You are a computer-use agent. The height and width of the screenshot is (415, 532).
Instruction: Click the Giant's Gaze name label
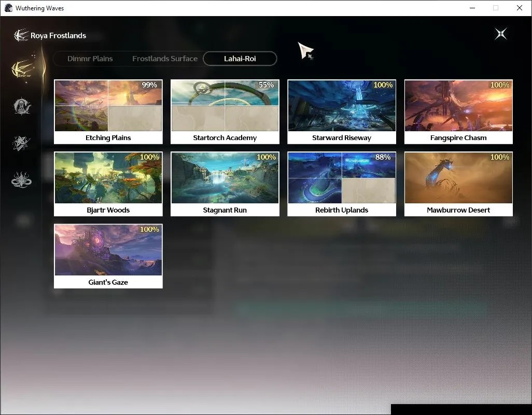click(108, 282)
